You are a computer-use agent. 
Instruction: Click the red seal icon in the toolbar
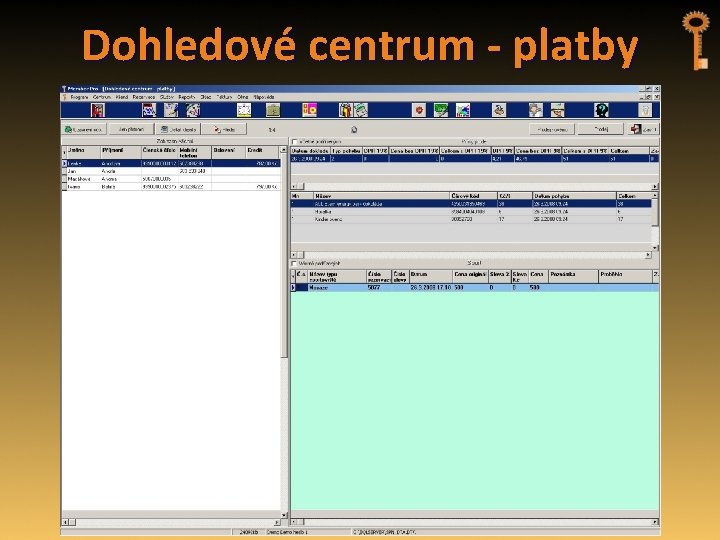419,110
